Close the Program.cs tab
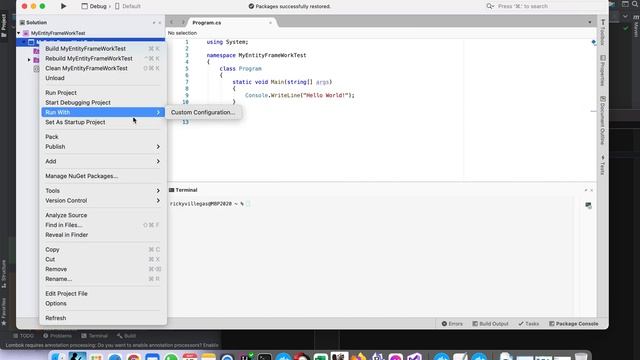The image size is (640, 360). pos(270,23)
